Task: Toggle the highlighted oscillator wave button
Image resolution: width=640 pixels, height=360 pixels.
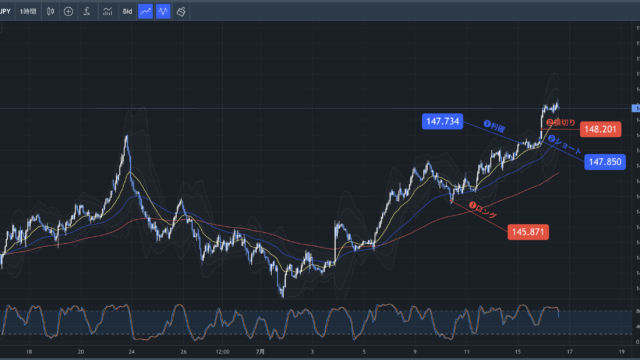Action: pyautogui.click(x=163, y=11)
